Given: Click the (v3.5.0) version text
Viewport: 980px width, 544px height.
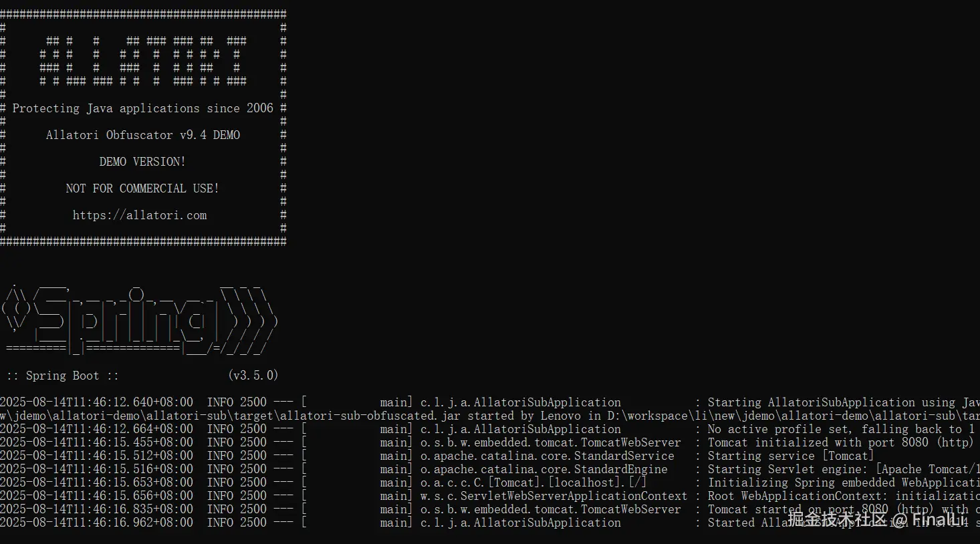Looking at the screenshot, I should pos(253,376).
